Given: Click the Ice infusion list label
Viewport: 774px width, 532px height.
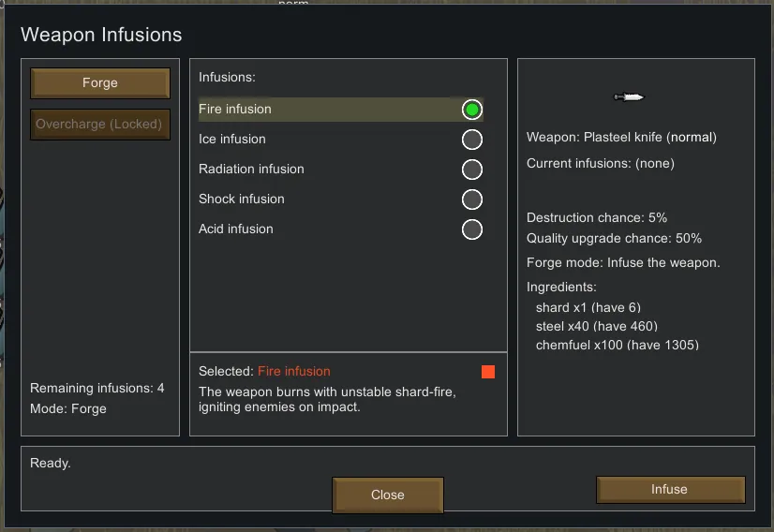Looking at the screenshot, I should [x=232, y=140].
